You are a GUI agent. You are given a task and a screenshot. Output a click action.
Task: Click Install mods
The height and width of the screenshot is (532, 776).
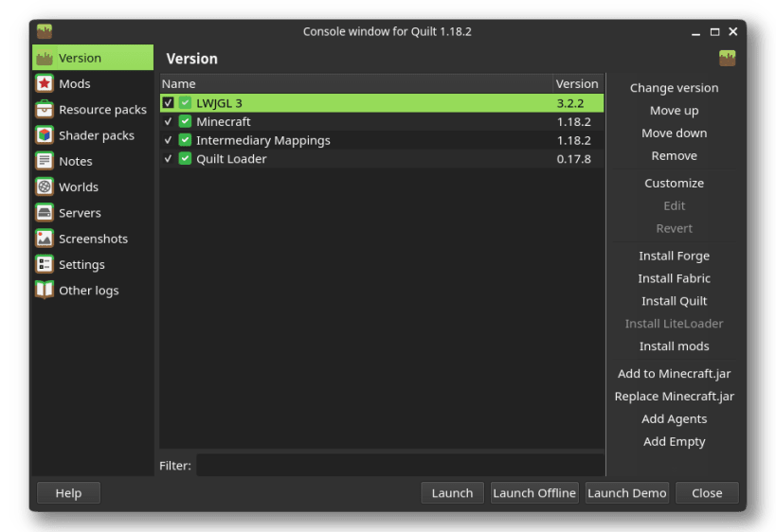pyautogui.click(x=674, y=346)
